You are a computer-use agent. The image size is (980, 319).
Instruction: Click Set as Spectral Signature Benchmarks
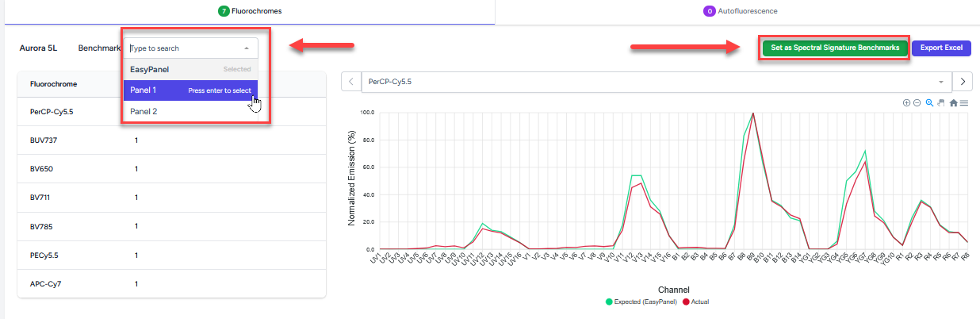[x=835, y=48]
